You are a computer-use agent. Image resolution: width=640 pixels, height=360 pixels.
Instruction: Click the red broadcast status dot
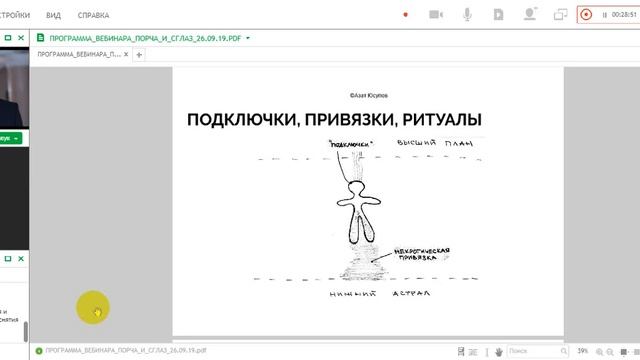click(405, 15)
